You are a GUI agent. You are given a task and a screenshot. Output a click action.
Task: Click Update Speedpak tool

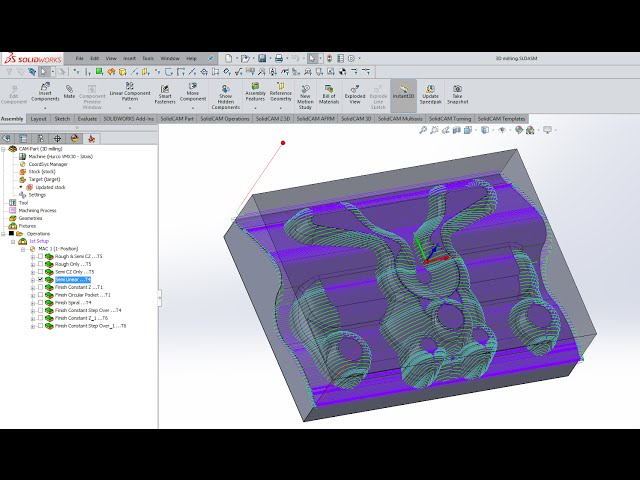[x=430, y=94]
